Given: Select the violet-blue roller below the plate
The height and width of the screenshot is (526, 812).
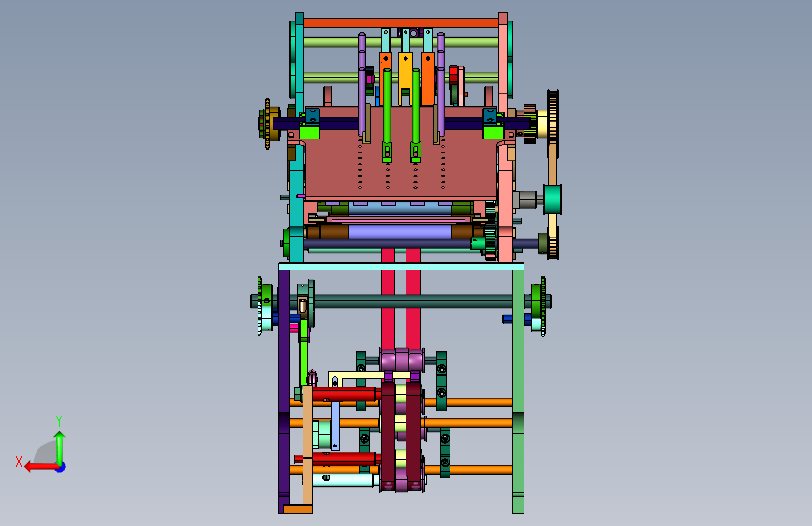Looking at the screenshot, I should coord(400,232).
